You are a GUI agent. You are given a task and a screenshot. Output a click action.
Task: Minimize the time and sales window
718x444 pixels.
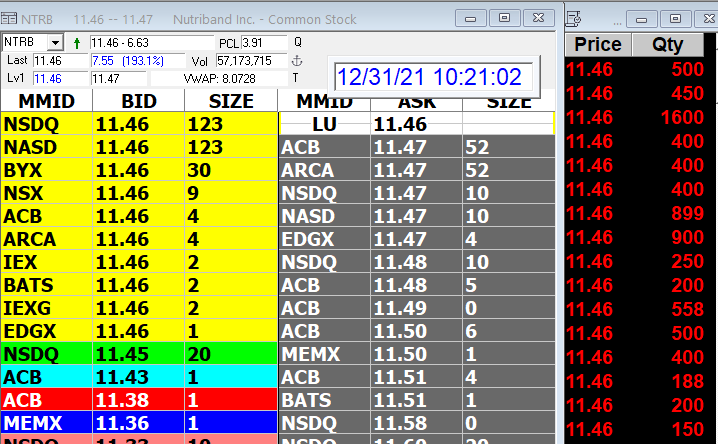click(642, 19)
